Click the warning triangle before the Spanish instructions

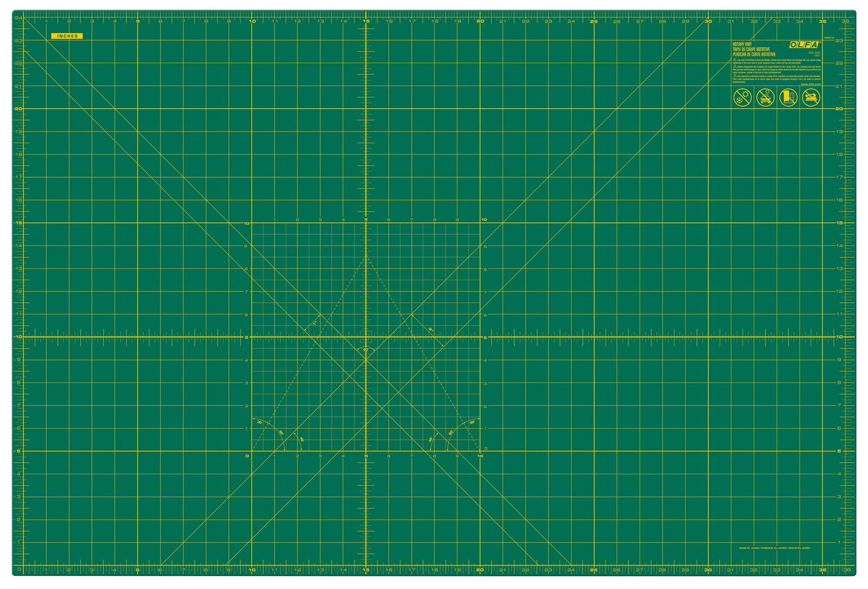point(735,76)
